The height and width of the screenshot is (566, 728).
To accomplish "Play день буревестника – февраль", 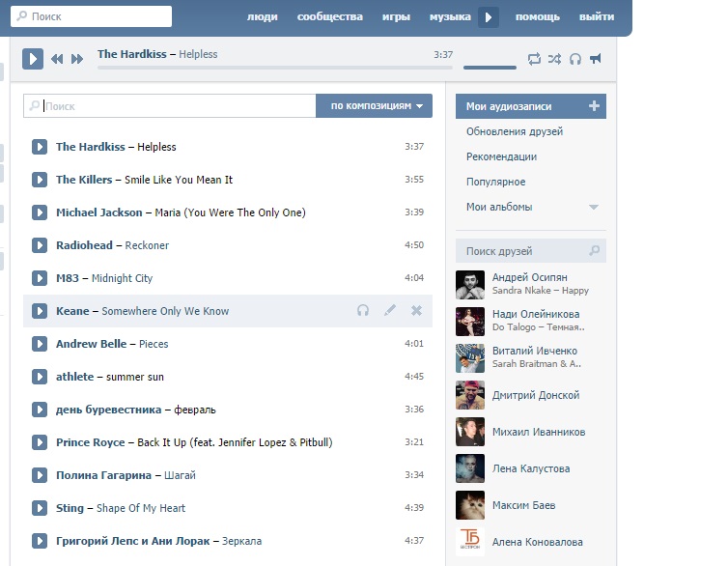I will tap(40, 410).
